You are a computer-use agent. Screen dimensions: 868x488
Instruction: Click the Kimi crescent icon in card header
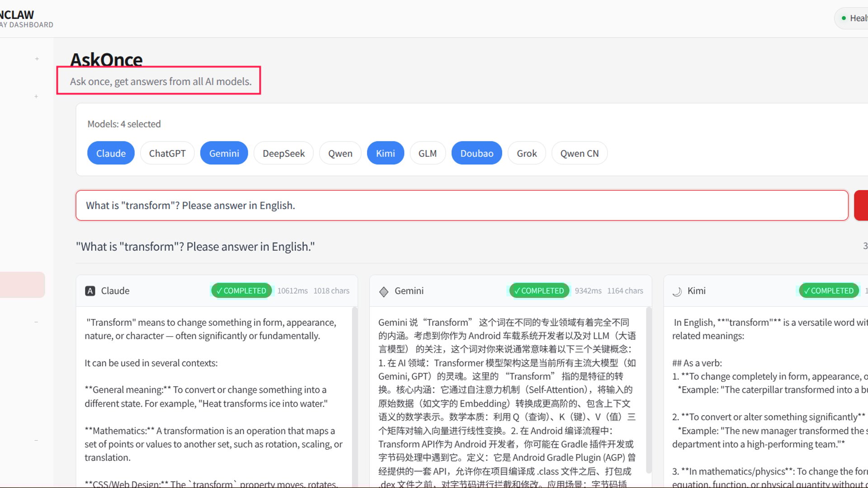pyautogui.click(x=677, y=291)
